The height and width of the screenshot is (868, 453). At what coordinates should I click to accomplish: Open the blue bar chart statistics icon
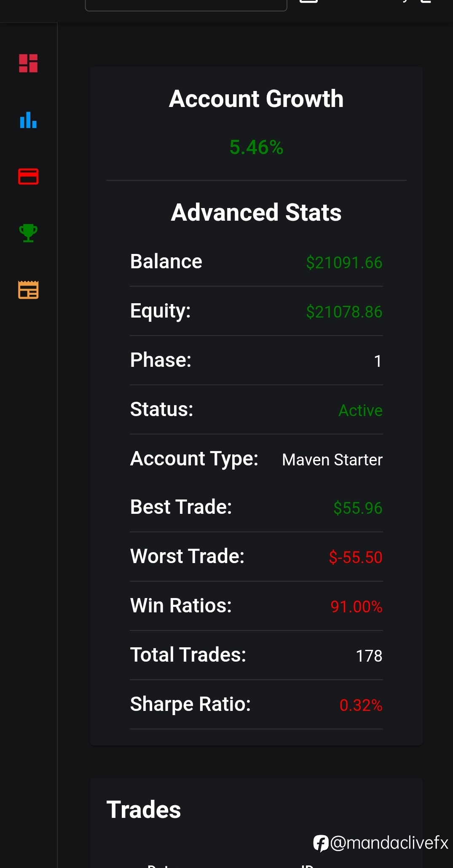click(x=28, y=120)
